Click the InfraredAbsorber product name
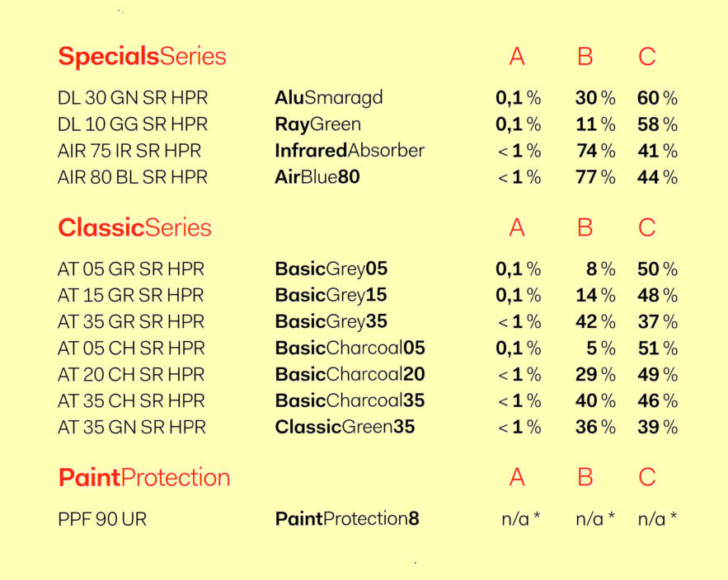 coord(350,150)
